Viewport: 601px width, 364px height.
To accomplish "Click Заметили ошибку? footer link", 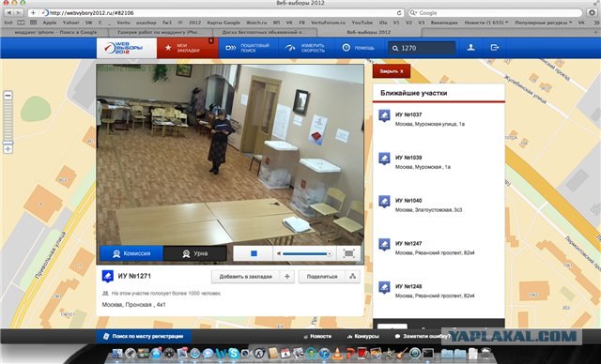I will 423,337.
